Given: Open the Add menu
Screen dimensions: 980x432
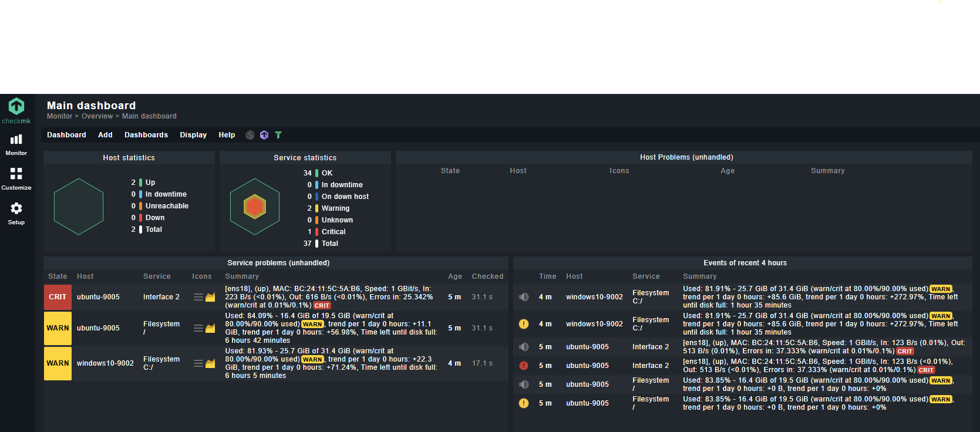Looking at the screenshot, I should click(105, 135).
